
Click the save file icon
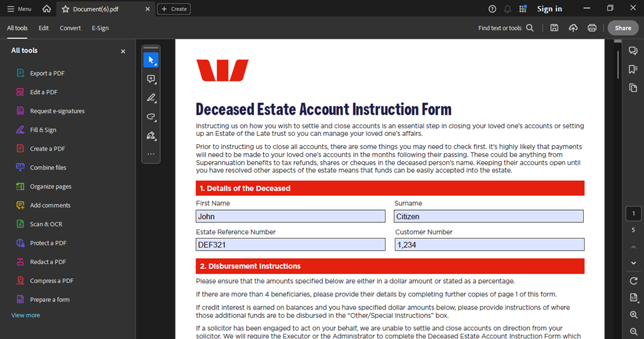click(554, 28)
